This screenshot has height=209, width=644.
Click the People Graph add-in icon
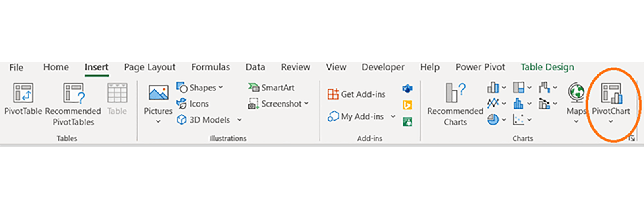pos(407,121)
